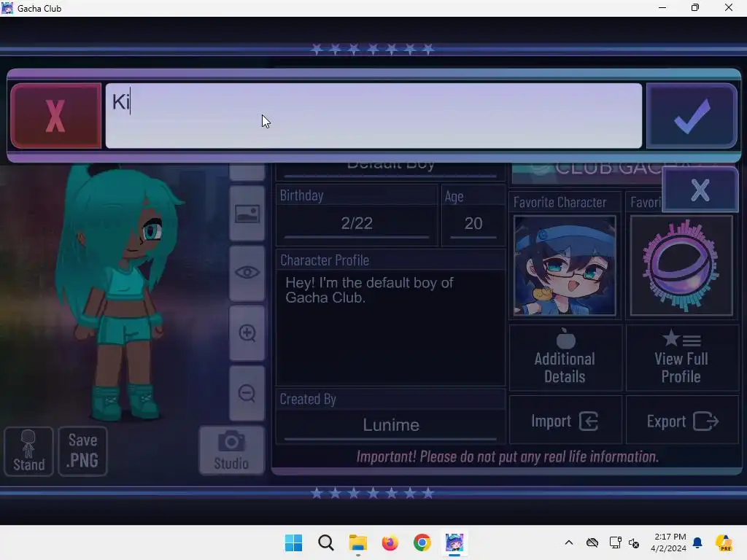747x560 pixels.
Task: Open the muted volume tray icon
Action: pos(634,542)
